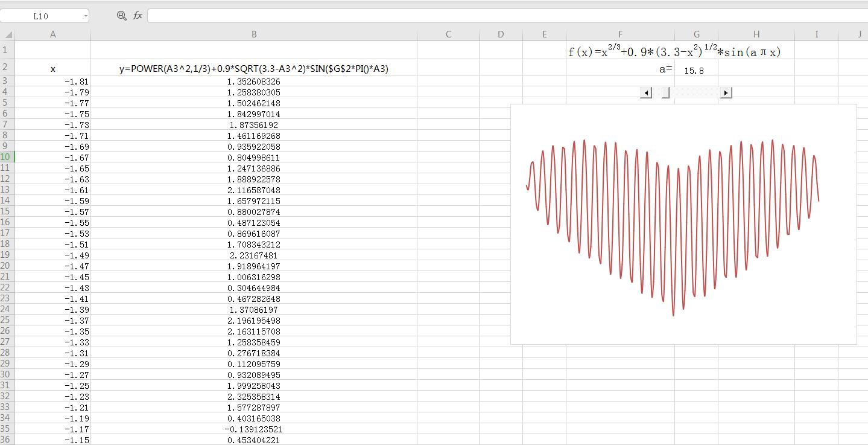The width and height of the screenshot is (868, 445).
Task: Select cell containing x value -1.15
Action: pos(52,440)
